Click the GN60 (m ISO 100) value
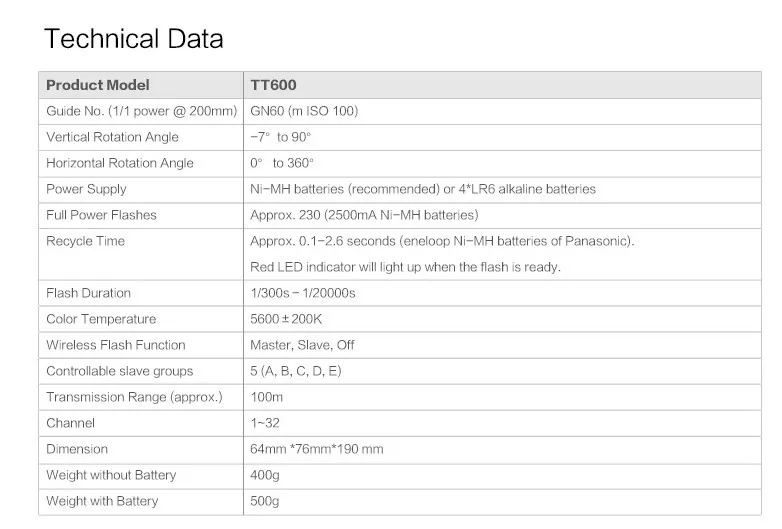The image size is (782, 529). tap(304, 111)
